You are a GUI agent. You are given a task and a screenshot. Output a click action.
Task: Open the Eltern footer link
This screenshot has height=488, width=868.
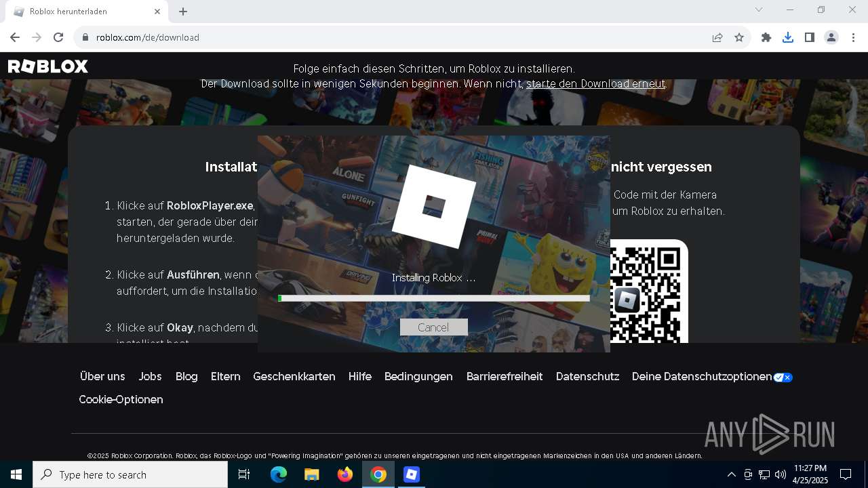point(225,376)
